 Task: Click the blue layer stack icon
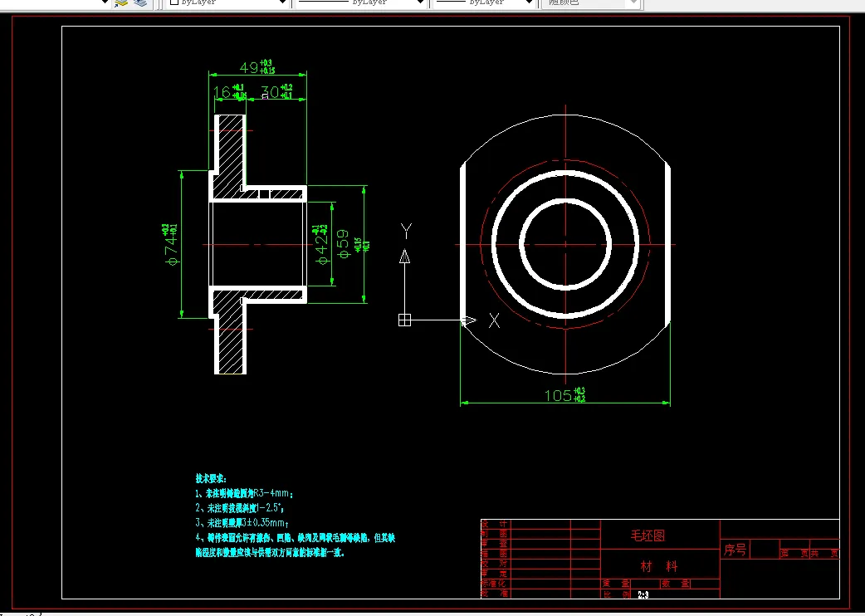pyautogui.click(x=140, y=2)
